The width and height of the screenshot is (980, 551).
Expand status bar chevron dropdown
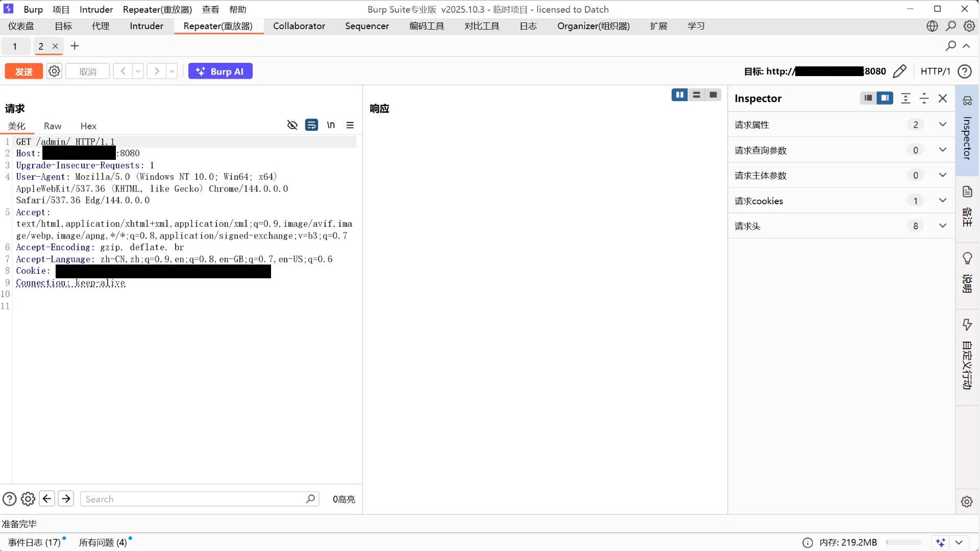[959, 542]
